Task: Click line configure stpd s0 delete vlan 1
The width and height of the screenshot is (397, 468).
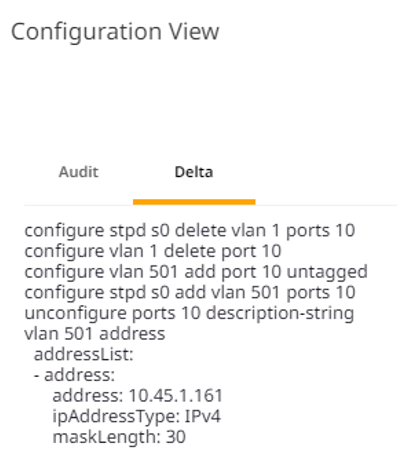Action: pyautogui.click(x=190, y=230)
